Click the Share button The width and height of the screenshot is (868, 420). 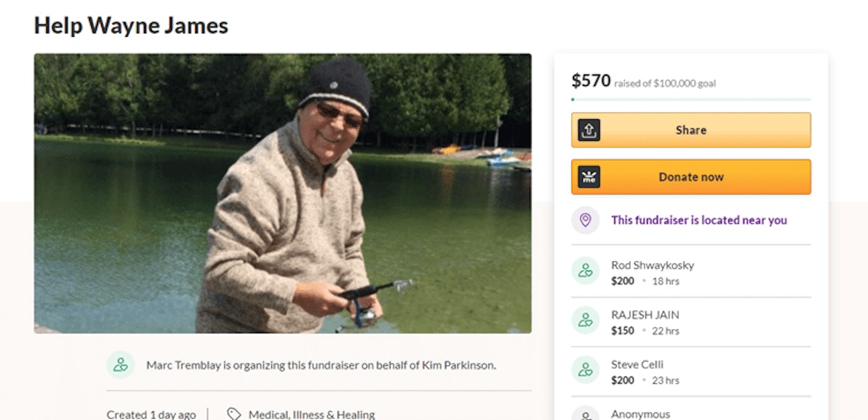690,129
